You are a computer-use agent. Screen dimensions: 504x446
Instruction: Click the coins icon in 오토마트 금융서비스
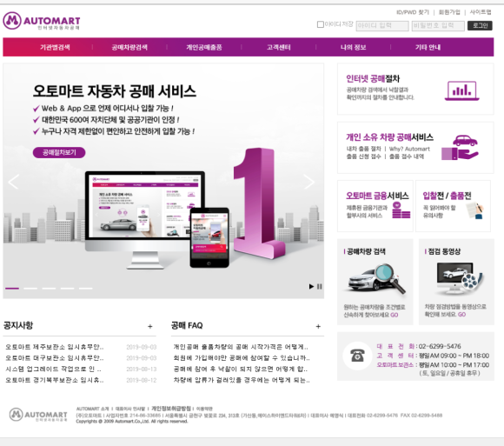pos(401,210)
